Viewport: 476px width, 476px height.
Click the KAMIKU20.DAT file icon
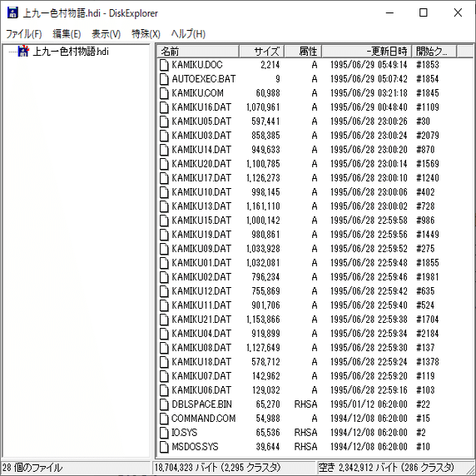164,164
